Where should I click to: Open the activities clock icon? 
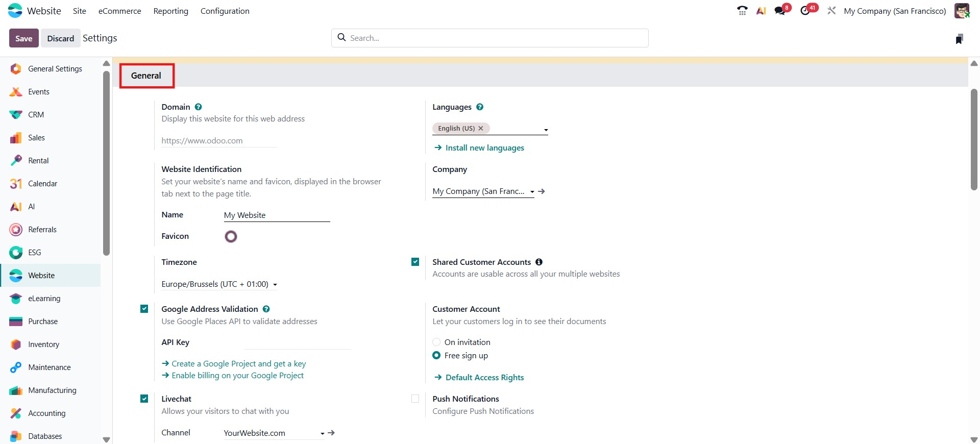(x=805, y=11)
